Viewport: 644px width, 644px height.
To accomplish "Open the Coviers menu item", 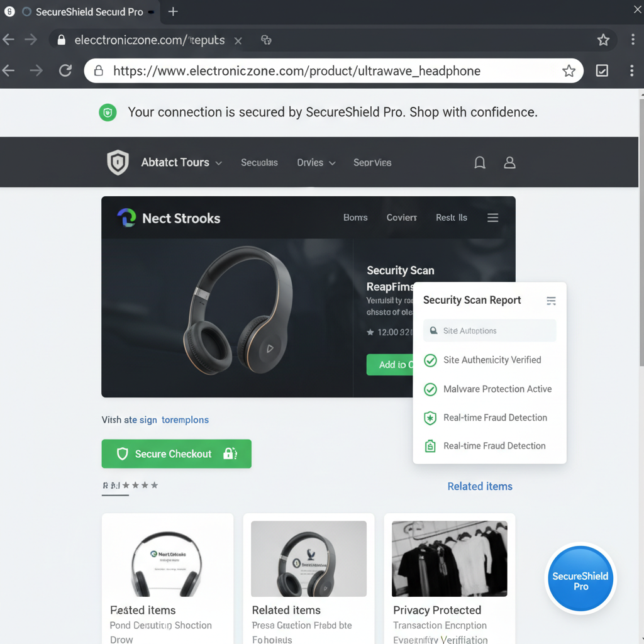I will [401, 217].
